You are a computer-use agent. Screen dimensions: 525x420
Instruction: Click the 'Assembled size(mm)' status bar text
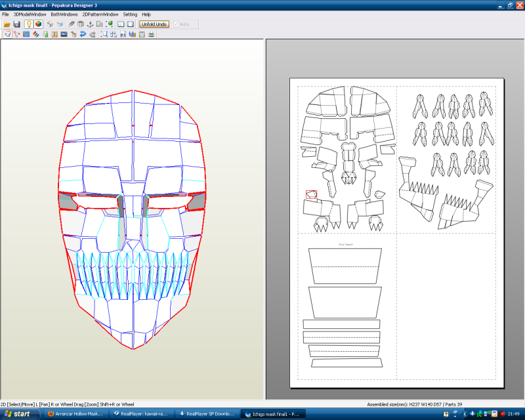tap(415, 404)
